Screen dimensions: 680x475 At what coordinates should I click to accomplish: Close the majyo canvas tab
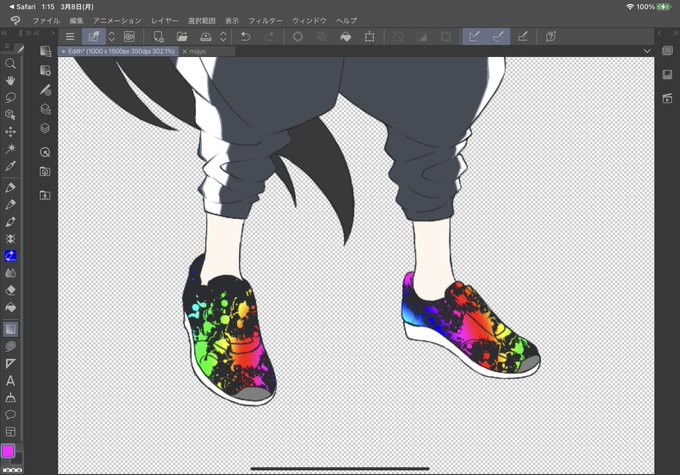185,51
